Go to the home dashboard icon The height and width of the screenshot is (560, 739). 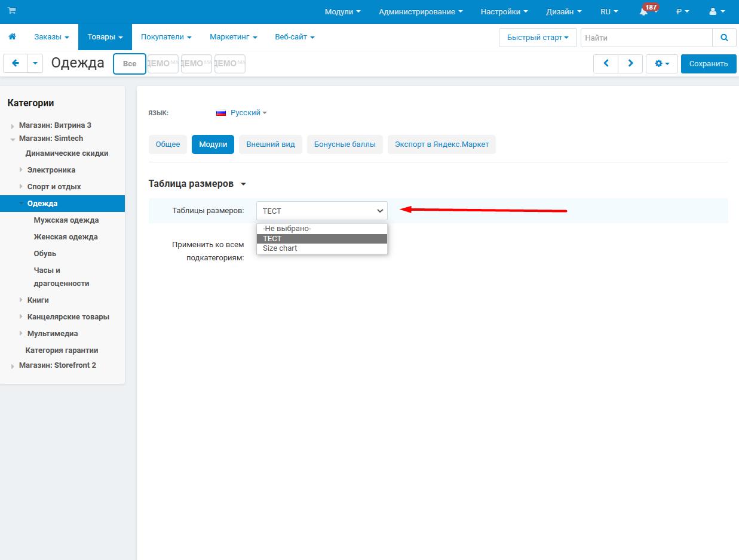12,37
